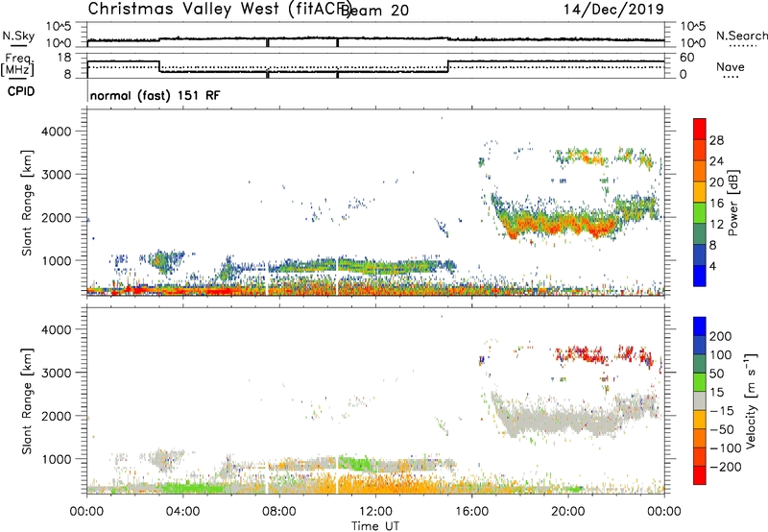
Task: Click the '28' label on Power colorbar
Action: [716, 140]
